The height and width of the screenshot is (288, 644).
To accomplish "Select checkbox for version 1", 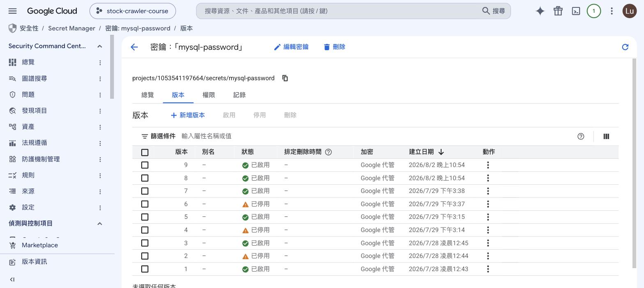I will (x=145, y=269).
